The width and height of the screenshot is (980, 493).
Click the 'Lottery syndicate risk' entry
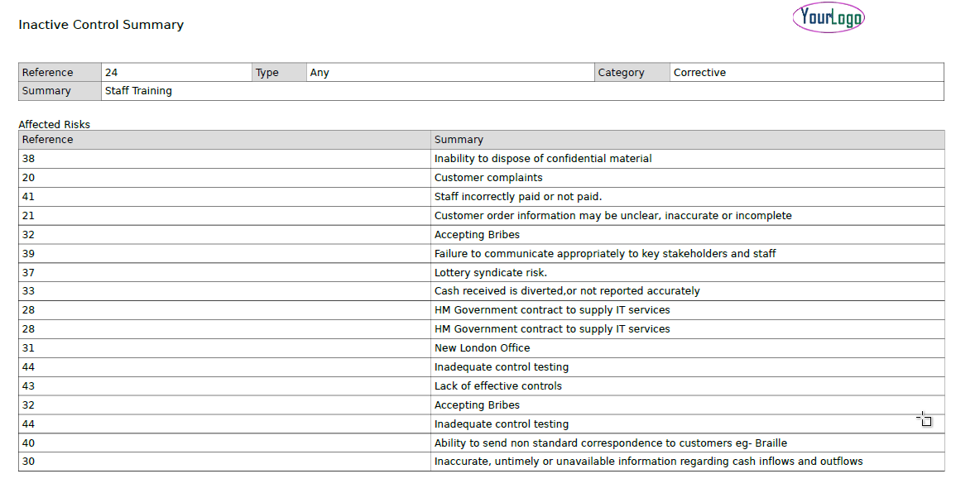coord(491,273)
